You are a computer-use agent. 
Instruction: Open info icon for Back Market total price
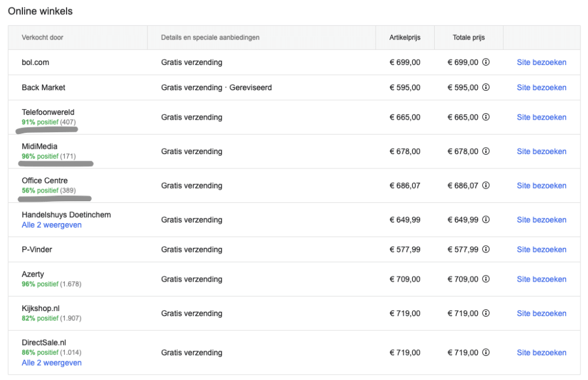point(486,88)
